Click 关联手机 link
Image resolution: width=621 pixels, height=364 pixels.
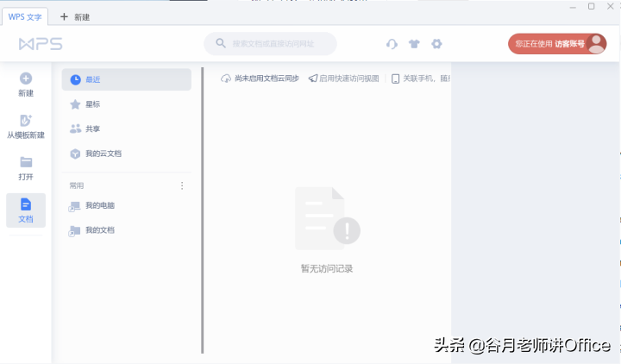coord(421,78)
